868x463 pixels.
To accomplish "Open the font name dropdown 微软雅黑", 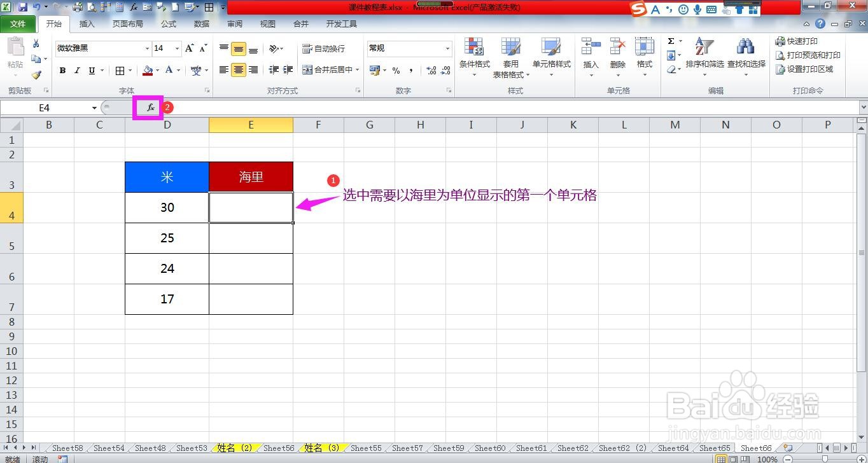I will (x=148, y=48).
